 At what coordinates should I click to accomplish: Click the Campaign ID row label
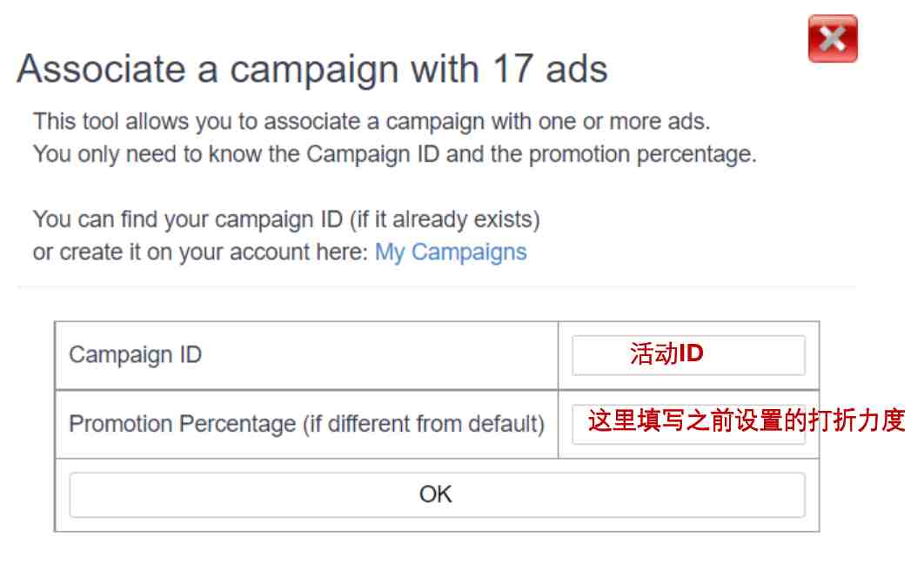[x=136, y=355]
